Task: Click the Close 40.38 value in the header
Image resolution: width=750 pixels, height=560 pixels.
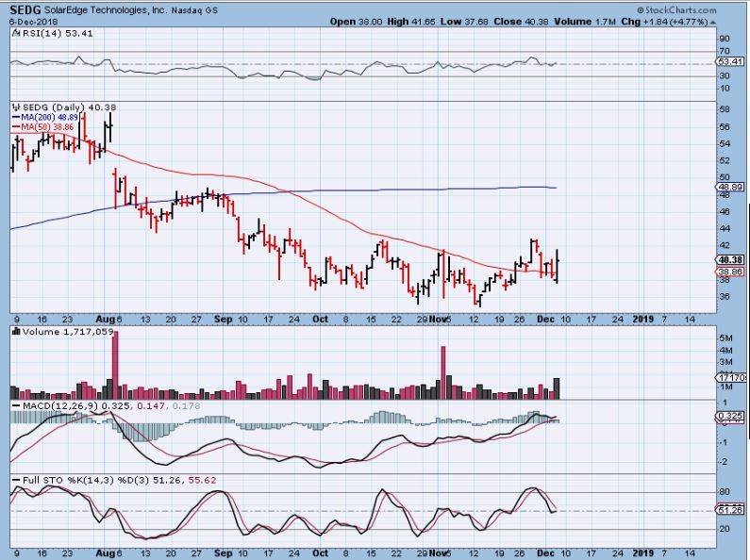Action: (522, 22)
